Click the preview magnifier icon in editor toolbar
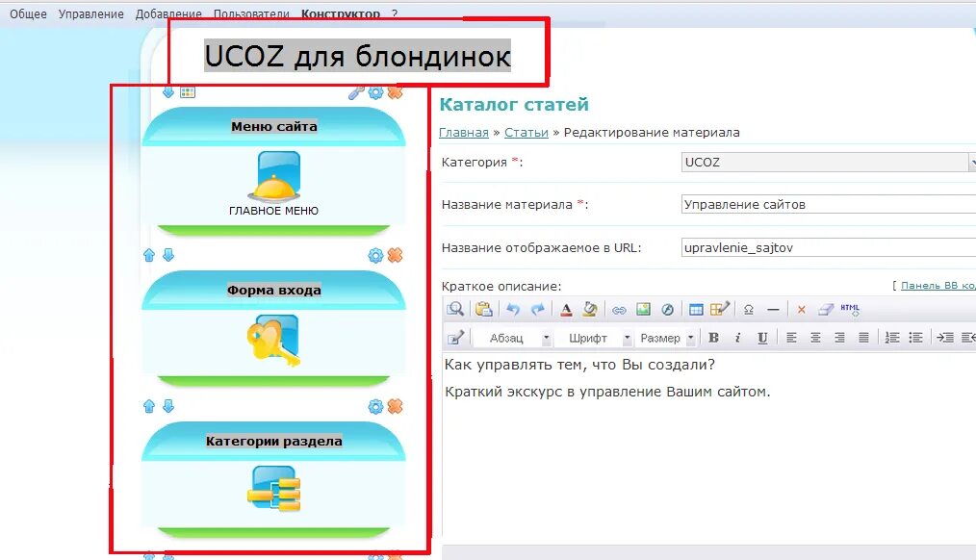The height and width of the screenshot is (560, 976). pos(455,309)
